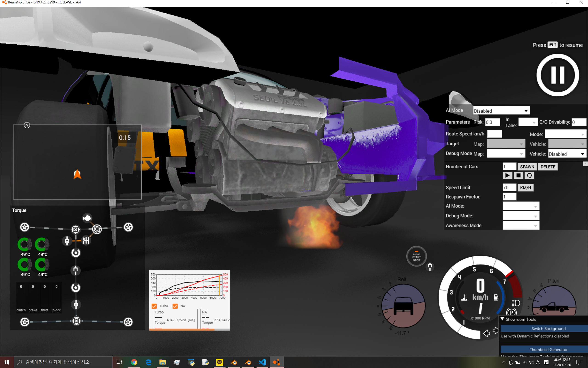The image size is (588, 368).
Task: Click the top-left brake temperature disc
Action: point(25,244)
